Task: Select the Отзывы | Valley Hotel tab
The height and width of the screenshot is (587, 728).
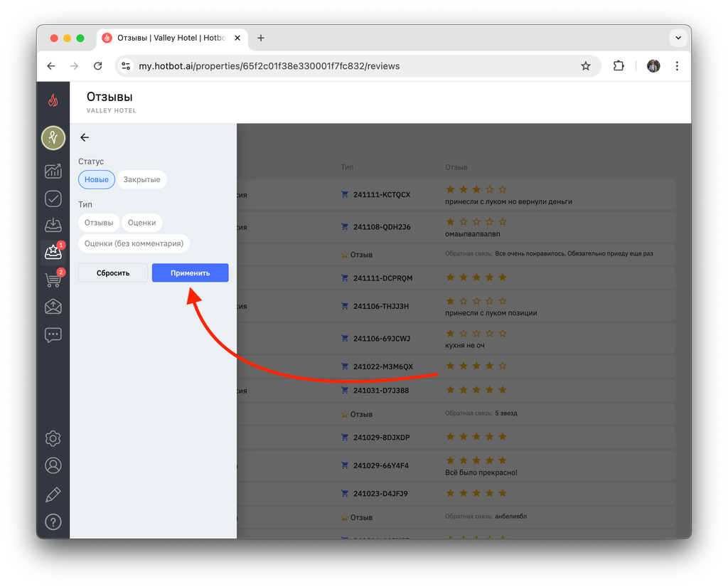Action: 172,38
